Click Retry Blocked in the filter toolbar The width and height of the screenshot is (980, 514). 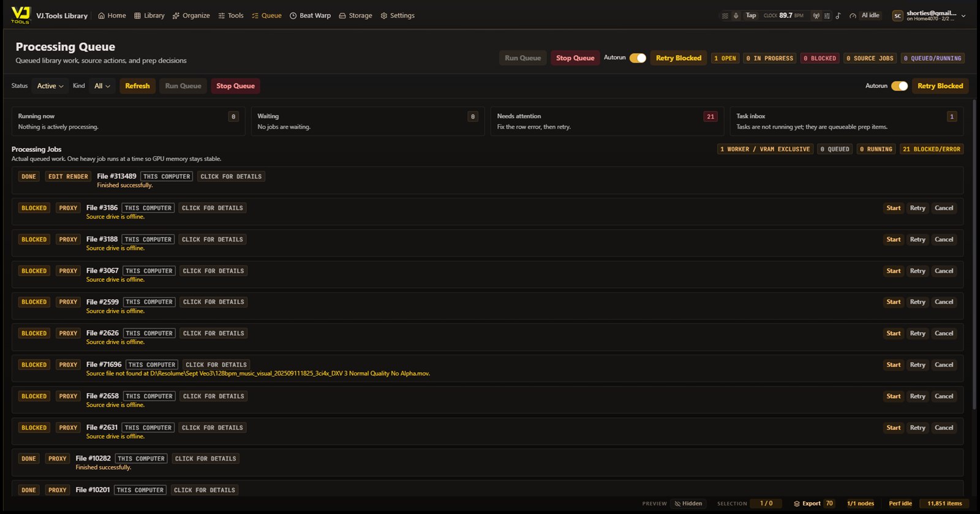click(x=940, y=86)
